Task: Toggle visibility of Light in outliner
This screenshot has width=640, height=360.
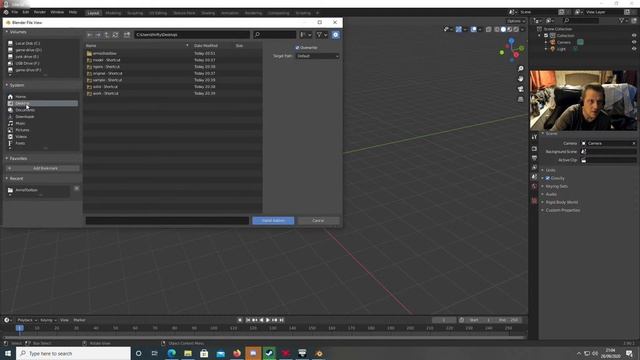Action: click(634, 49)
